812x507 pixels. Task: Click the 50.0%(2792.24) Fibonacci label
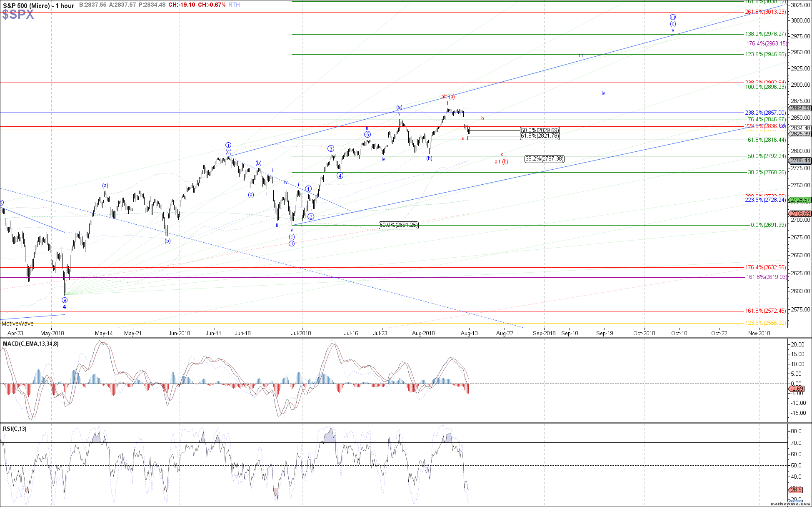tap(767, 156)
